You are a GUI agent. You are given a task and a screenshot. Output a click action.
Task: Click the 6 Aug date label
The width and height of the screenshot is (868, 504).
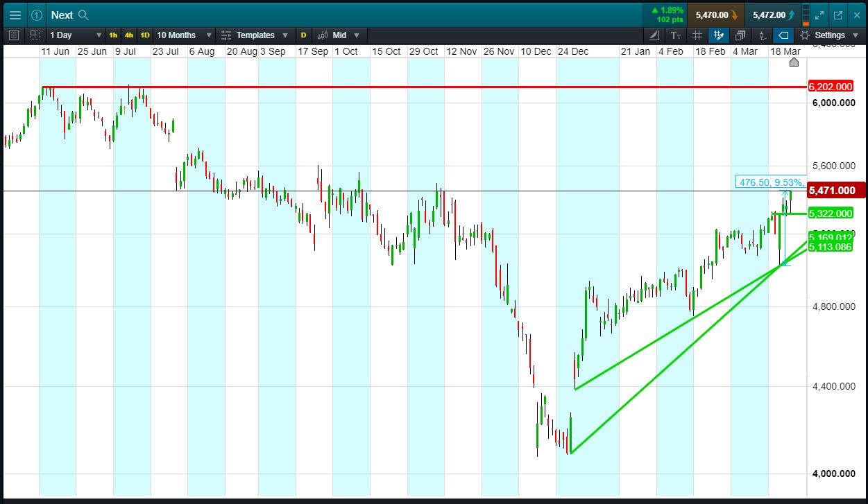[x=202, y=51]
